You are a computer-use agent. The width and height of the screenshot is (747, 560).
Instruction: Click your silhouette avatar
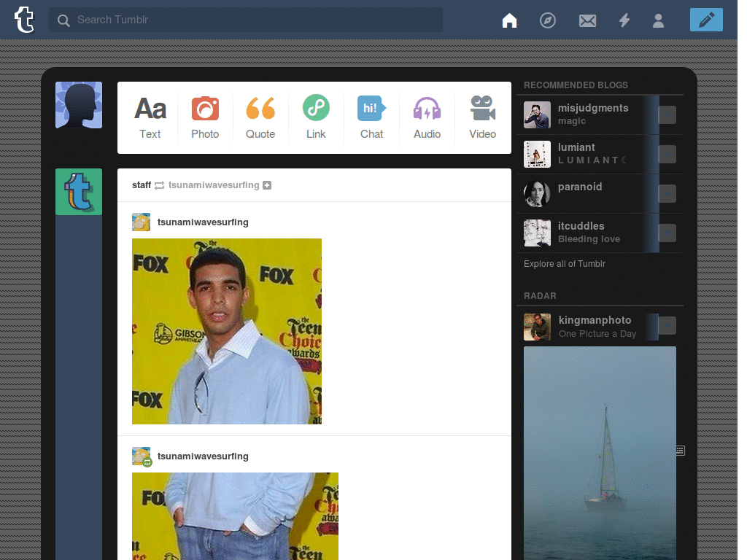[x=79, y=105]
